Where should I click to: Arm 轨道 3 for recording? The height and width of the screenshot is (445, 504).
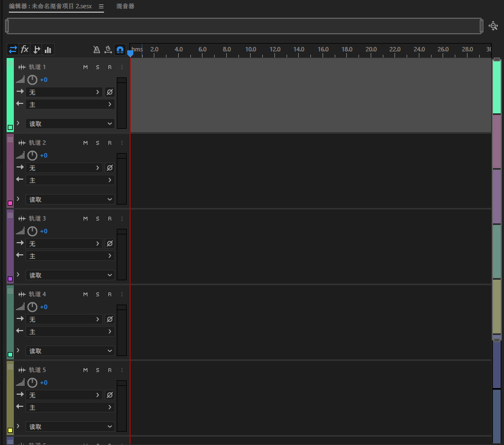tap(110, 219)
